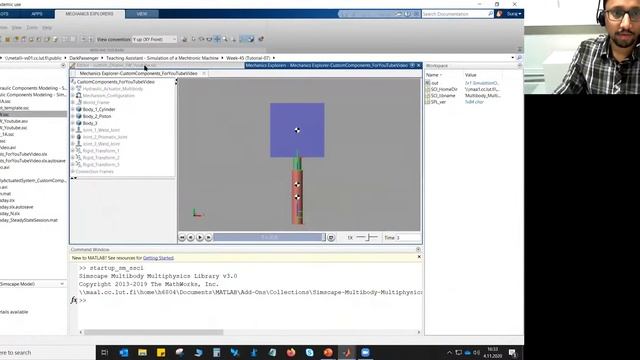Select the pan view tool icon
Image resolution: width=640 pixels, height=360 pixels.
tap(218, 39)
